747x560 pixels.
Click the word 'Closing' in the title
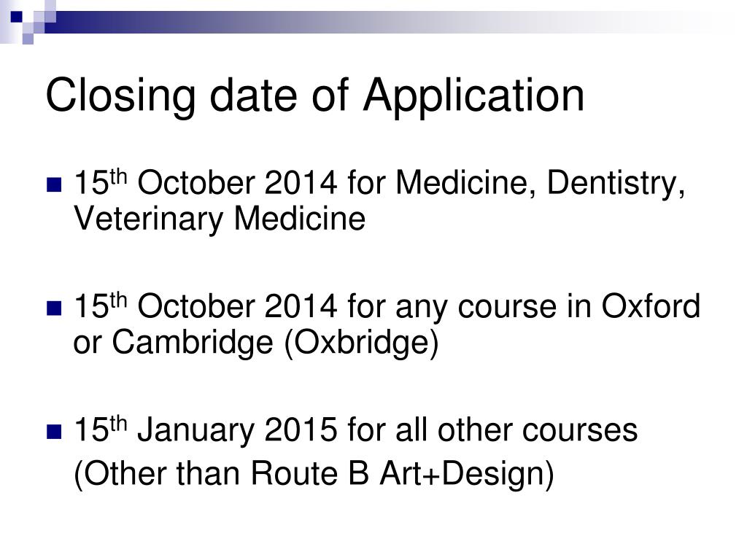click(120, 97)
